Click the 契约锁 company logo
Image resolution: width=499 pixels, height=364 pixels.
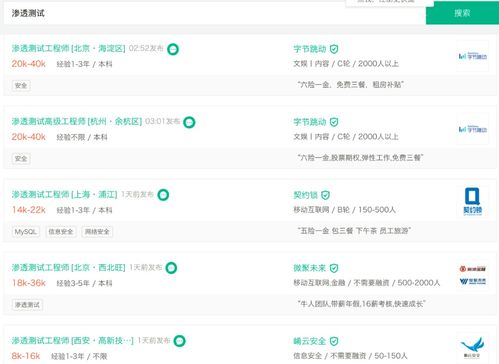point(473,202)
